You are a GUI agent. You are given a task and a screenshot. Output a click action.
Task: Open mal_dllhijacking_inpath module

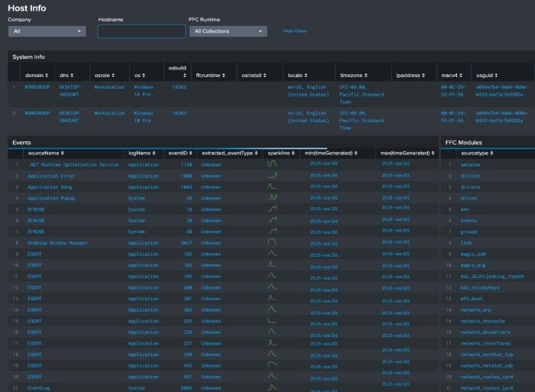pos(492,277)
